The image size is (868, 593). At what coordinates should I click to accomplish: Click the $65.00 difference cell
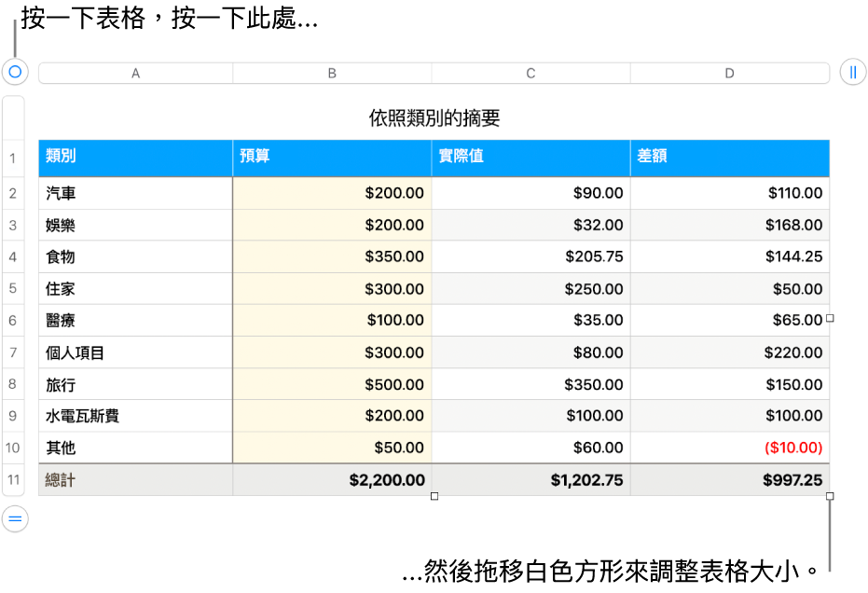tap(730, 320)
